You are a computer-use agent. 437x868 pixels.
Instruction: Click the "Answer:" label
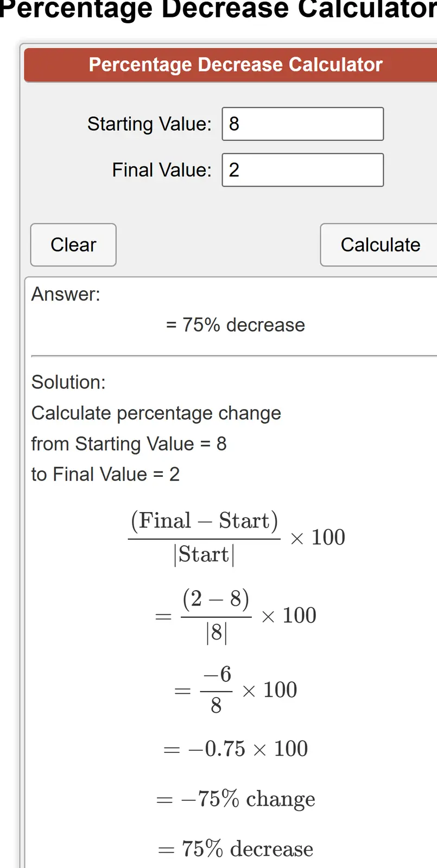point(66,294)
